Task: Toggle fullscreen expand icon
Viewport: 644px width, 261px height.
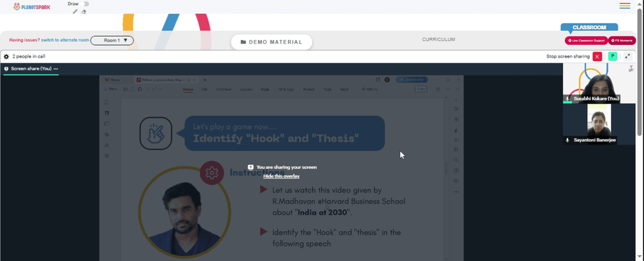Action: [628, 57]
